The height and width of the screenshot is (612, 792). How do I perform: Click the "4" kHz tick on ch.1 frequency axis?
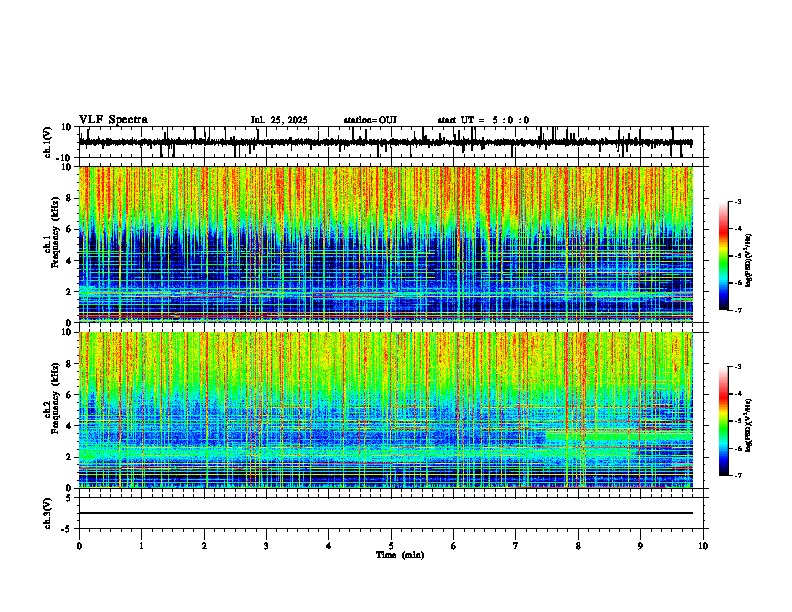click(69, 261)
